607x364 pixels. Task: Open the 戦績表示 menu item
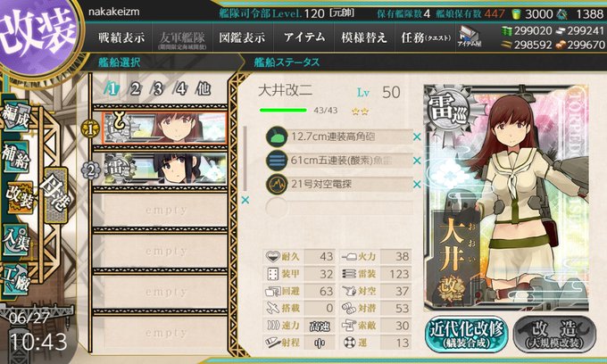[x=121, y=37]
